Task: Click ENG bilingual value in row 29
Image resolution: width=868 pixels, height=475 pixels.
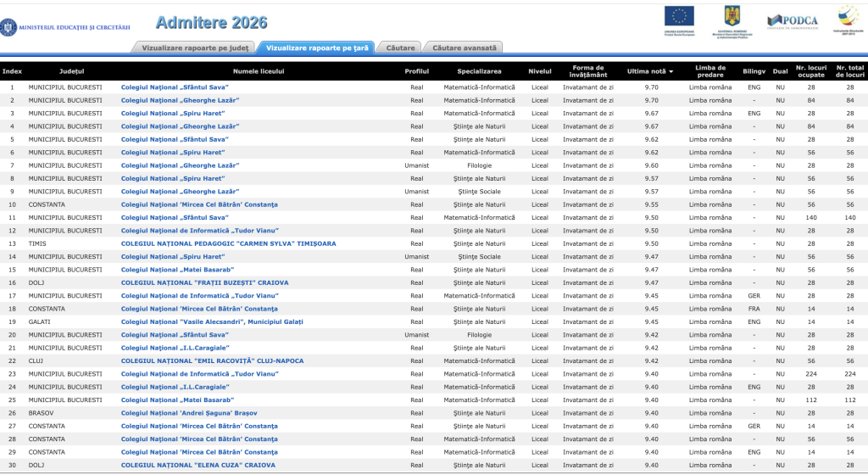Action: pos(754,452)
